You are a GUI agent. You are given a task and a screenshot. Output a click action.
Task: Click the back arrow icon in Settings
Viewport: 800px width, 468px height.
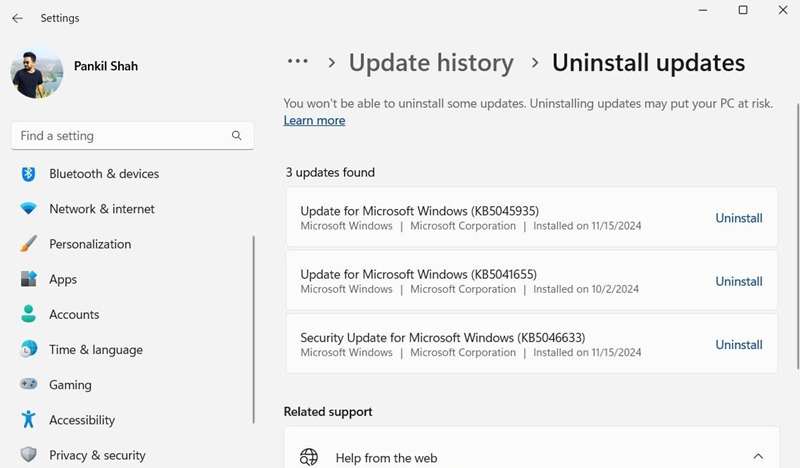click(17, 18)
